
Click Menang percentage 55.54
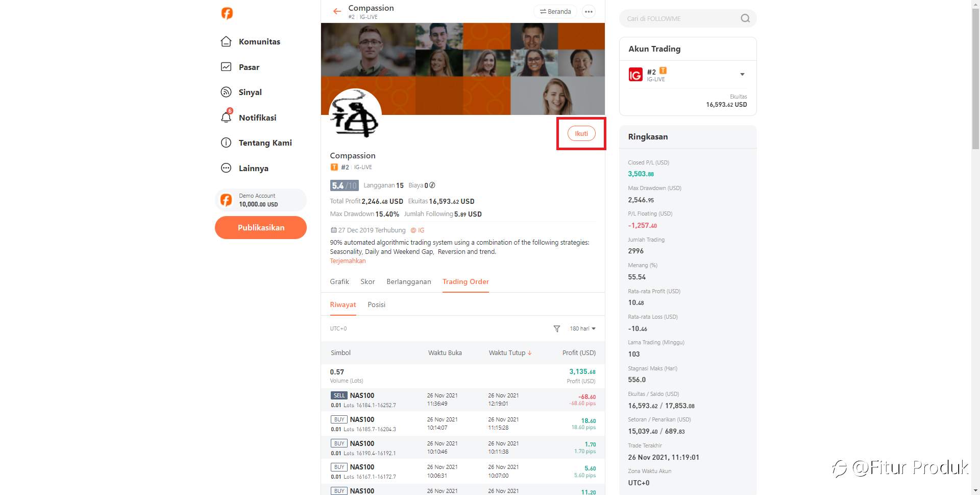pyautogui.click(x=636, y=277)
